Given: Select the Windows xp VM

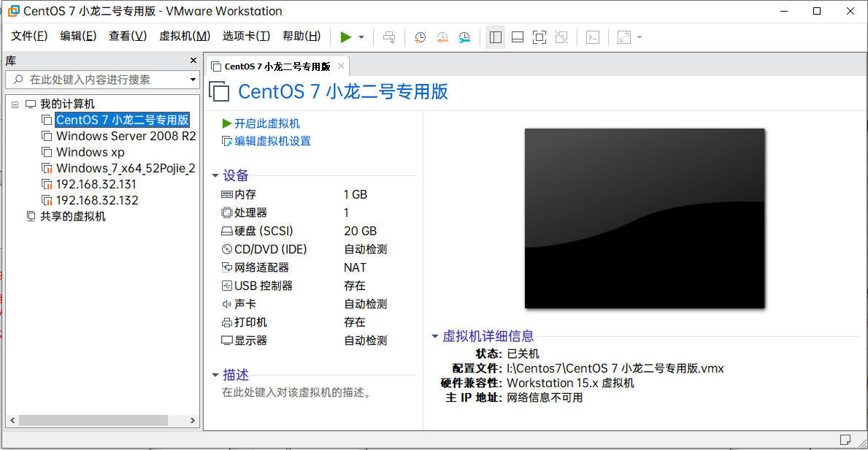Looking at the screenshot, I should click(x=91, y=152).
